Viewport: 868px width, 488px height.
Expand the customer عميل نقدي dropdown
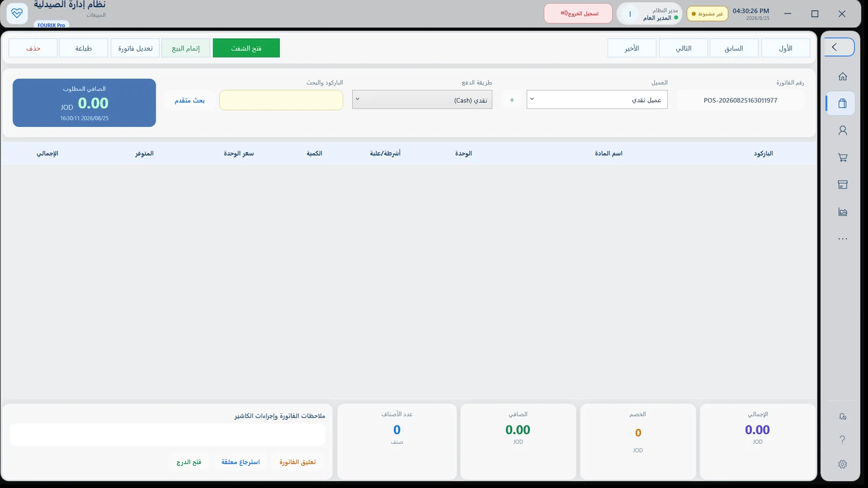coord(597,100)
